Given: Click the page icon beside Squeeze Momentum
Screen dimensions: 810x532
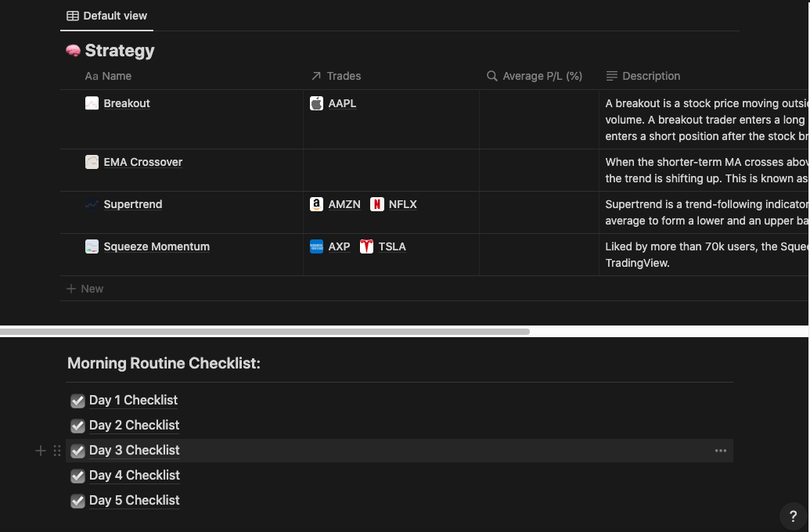Looking at the screenshot, I should click(92, 246).
